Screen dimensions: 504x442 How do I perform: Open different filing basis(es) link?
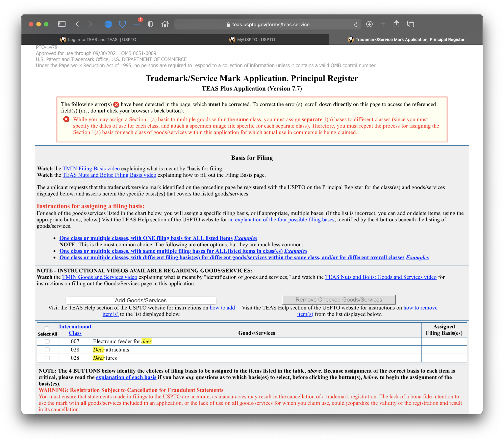[x=232, y=257]
